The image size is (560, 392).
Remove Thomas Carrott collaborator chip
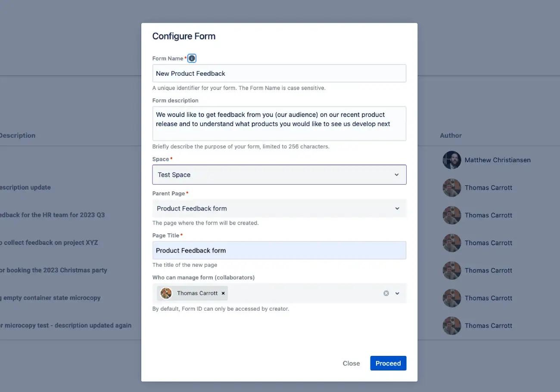point(223,293)
